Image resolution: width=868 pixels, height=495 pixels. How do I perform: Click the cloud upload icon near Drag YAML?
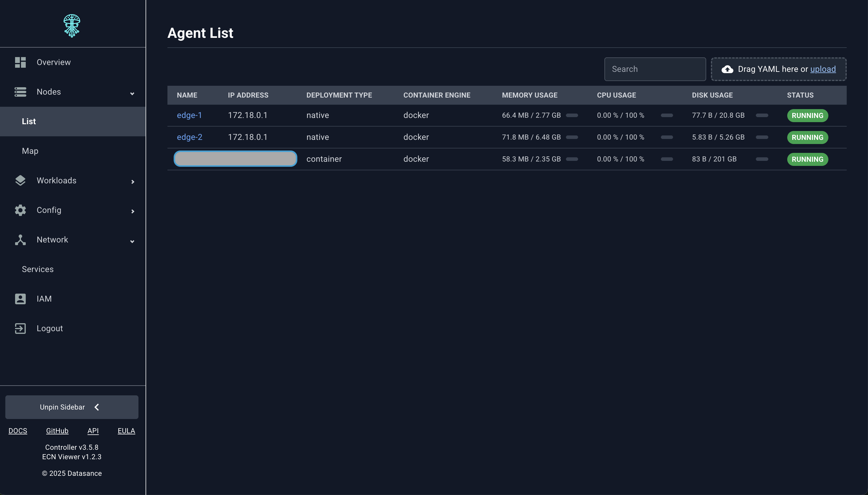coord(727,69)
